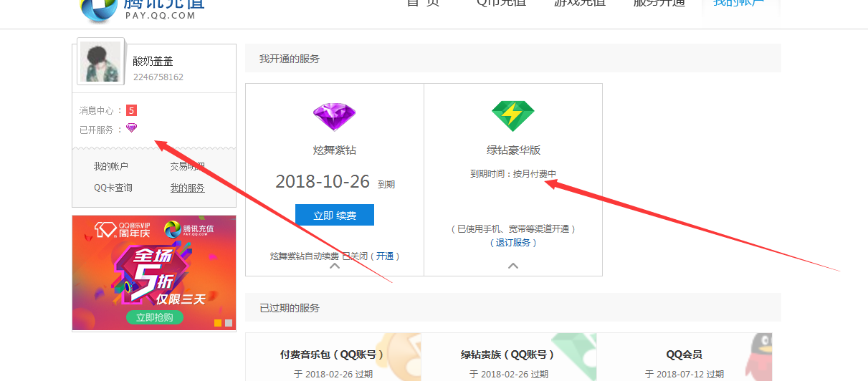Open QQ卡查询 in the sidebar
Viewport: 868px width, 381px height.
click(x=113, y=188)
